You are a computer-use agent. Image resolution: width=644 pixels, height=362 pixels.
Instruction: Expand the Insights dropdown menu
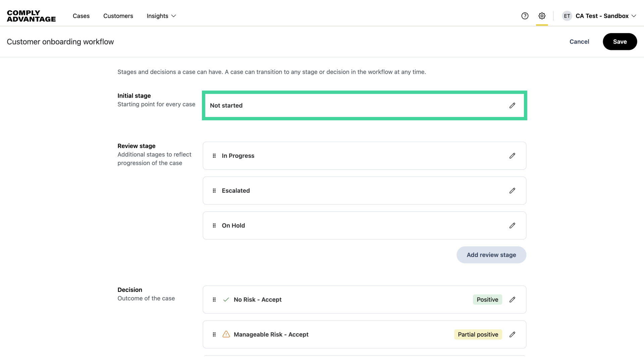[161, 16]
